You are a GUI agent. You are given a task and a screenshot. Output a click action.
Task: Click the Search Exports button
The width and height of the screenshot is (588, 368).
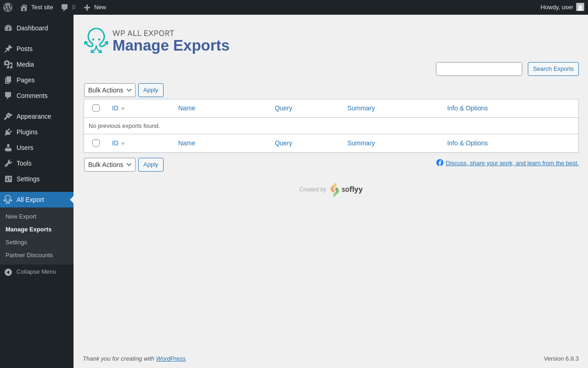tap(553, 69)
